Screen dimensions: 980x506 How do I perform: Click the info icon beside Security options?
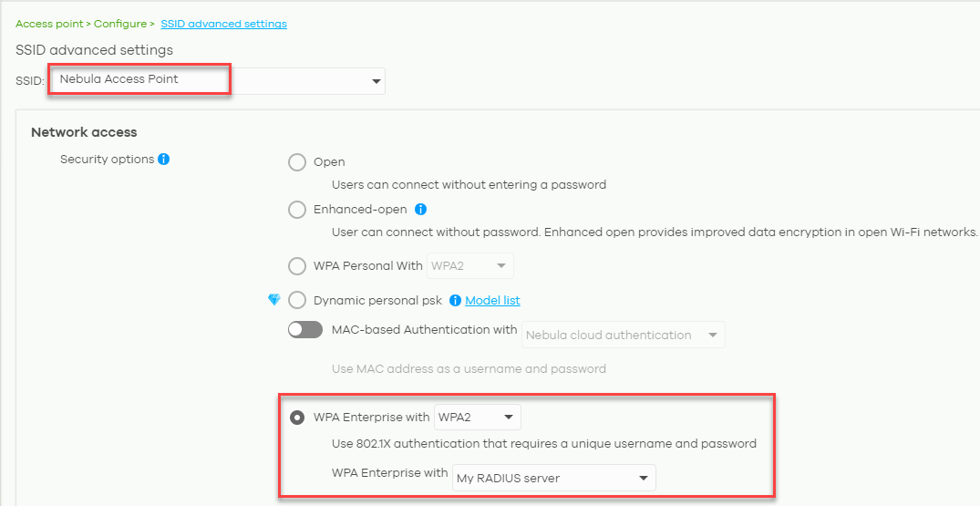[164, 160]
